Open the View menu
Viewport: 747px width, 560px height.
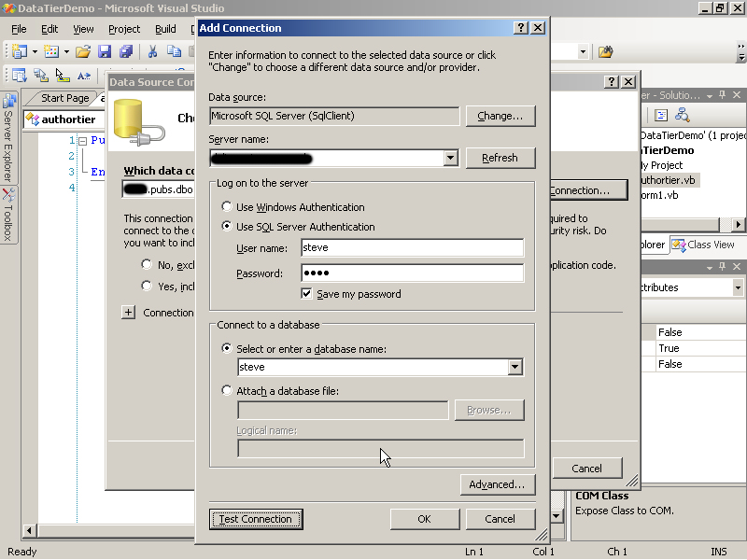(x=83, y=29)
